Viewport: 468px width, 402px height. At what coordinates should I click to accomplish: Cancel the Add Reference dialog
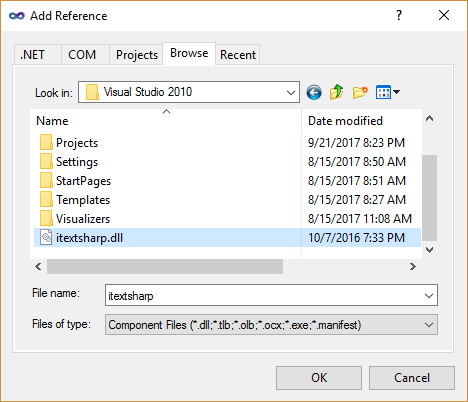coord(412,378)
